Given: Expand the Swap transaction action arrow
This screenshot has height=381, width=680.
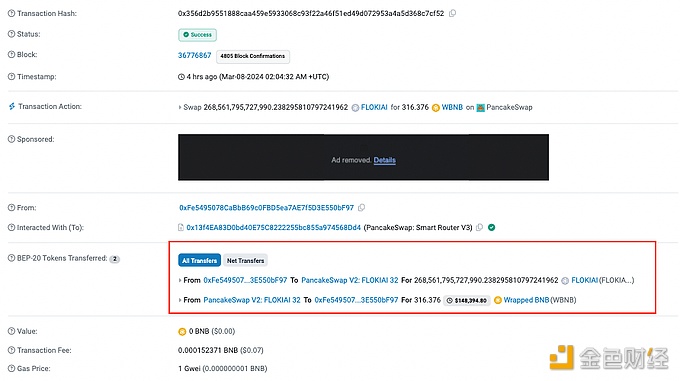Looking at the screenshot, I should 180,107.
